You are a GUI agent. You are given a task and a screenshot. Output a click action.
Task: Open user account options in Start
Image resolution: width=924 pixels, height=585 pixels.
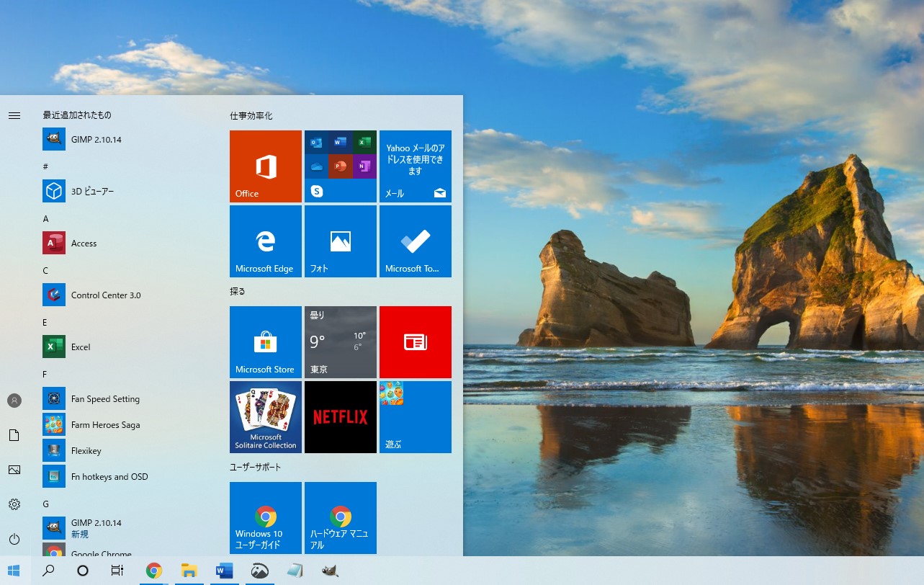(14, 401)
